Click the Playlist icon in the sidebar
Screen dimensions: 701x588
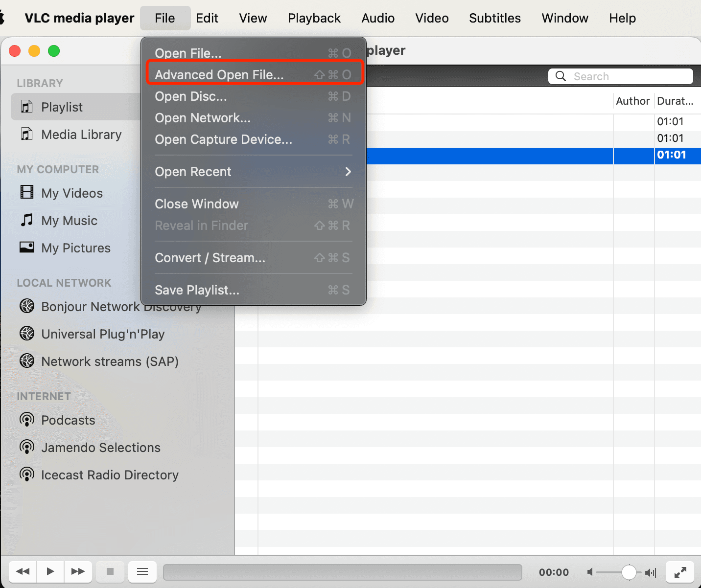coord(27,107)
